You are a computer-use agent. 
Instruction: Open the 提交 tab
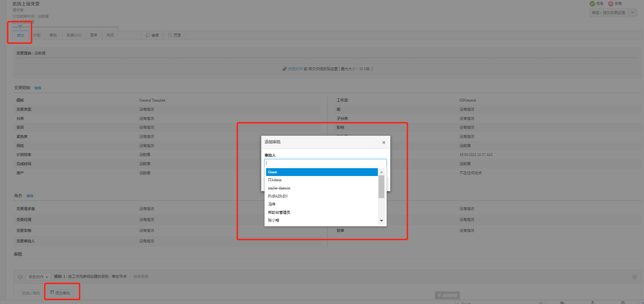point(20,35)
